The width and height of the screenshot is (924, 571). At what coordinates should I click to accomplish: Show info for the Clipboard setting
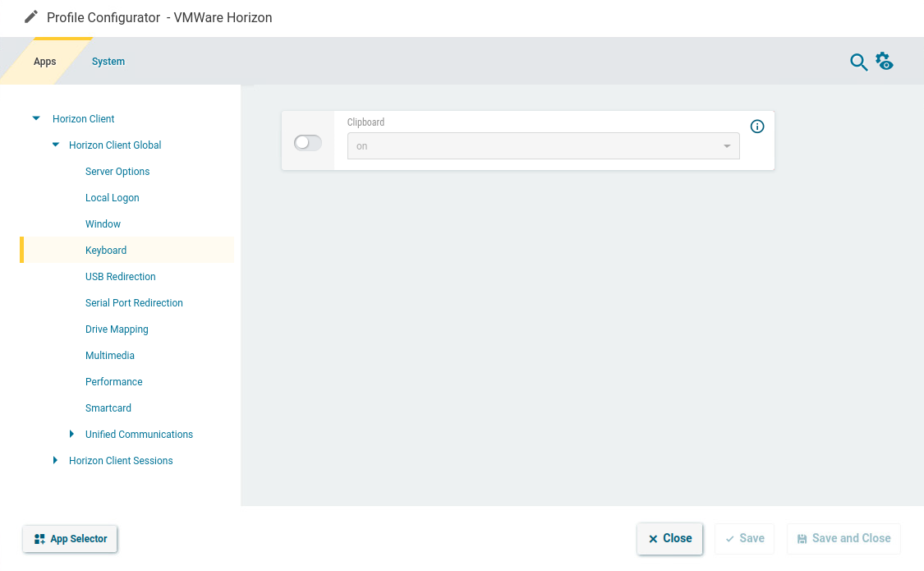[x=757, y=127]
